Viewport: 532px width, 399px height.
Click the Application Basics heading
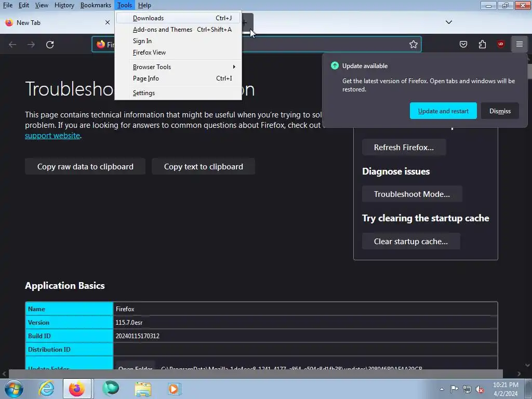coord(65,286)
